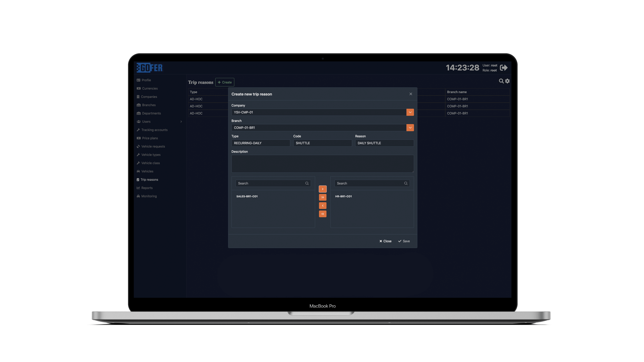
Task: Open Currencies in sidebar
Action: point(147,88)
